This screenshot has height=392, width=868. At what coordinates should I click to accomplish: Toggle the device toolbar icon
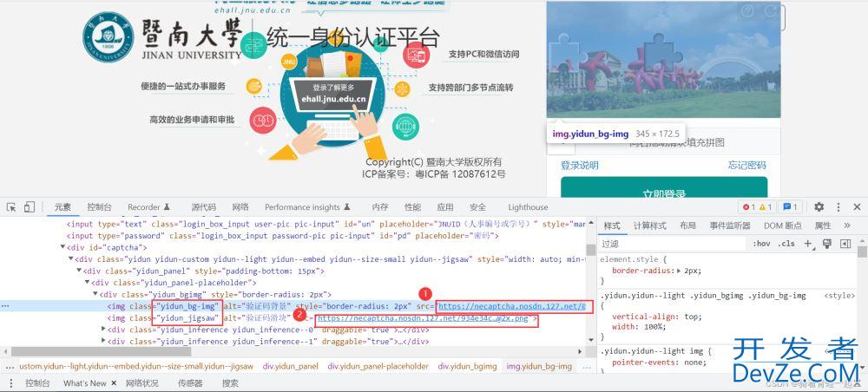30,206
